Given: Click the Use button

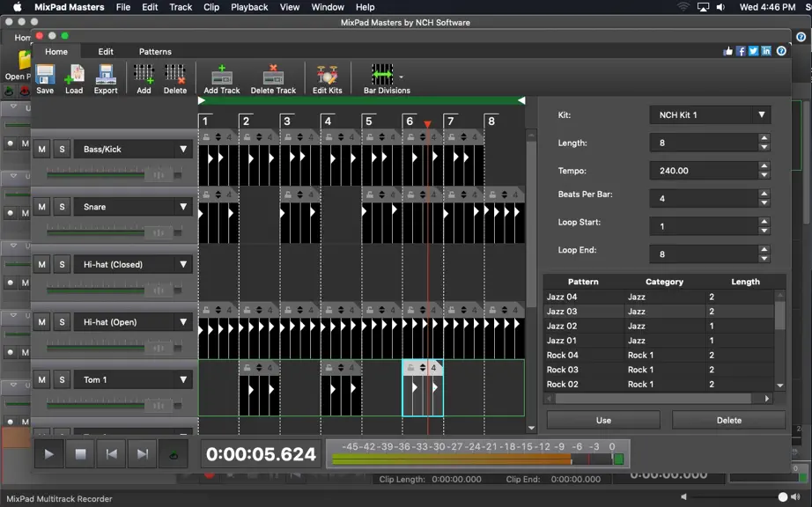Looking at the screenshot, I should (603, 420).
